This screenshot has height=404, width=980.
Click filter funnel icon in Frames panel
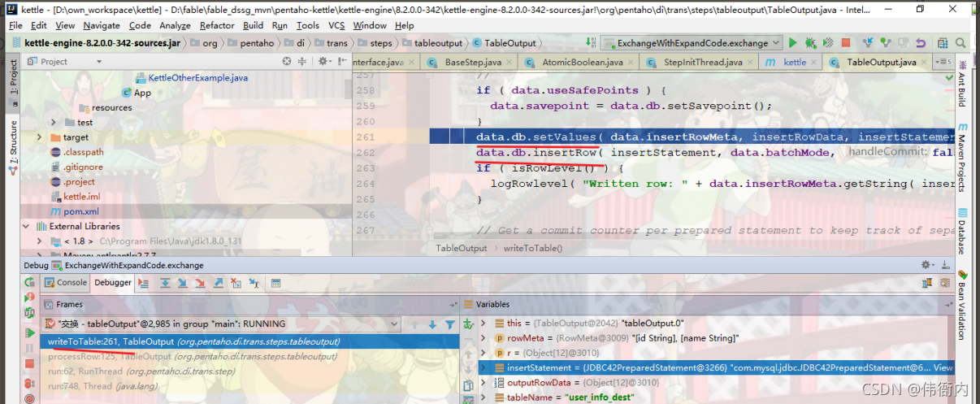(451, 324)
